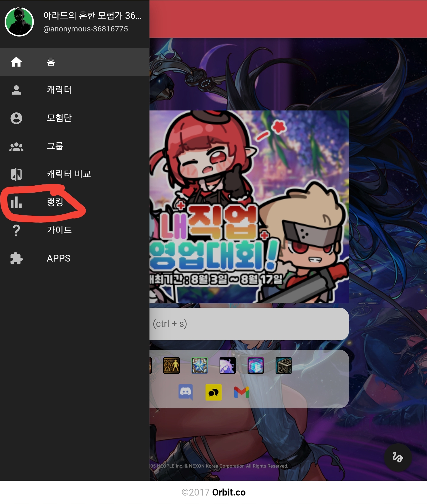Open the 그룹 menu item

[x=75, y=146]
